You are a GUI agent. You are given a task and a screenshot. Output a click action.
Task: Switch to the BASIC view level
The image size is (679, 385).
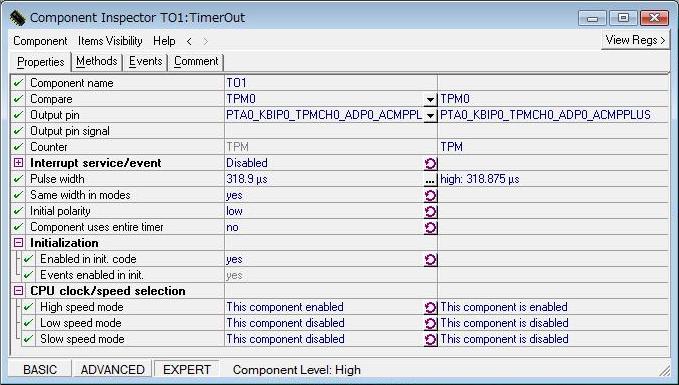(40, 369)
